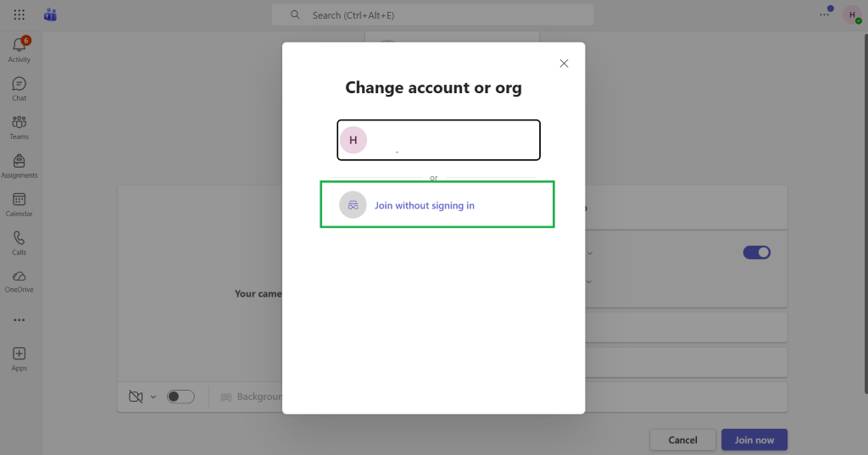
Task: Open the Activity feed with notifications
Action: click(19, 49)
